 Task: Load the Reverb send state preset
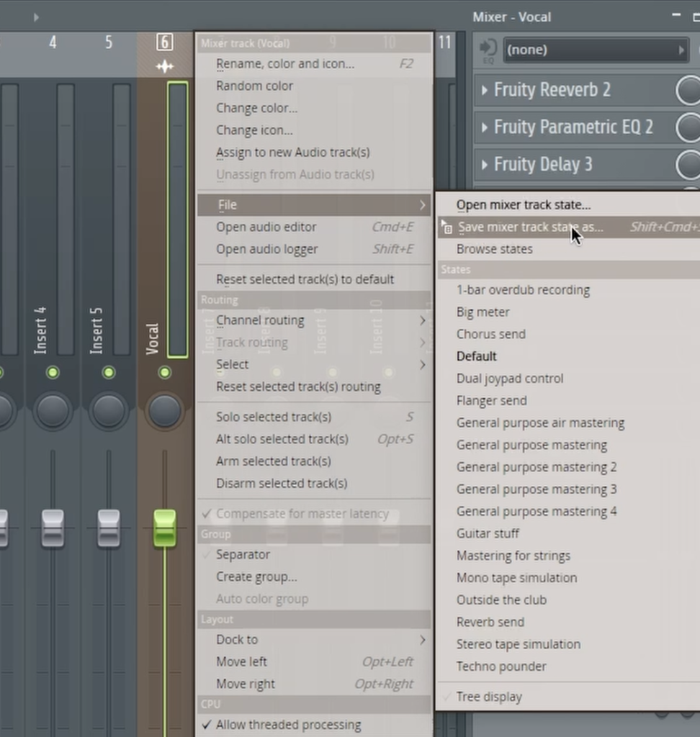[x=490, y=622]
